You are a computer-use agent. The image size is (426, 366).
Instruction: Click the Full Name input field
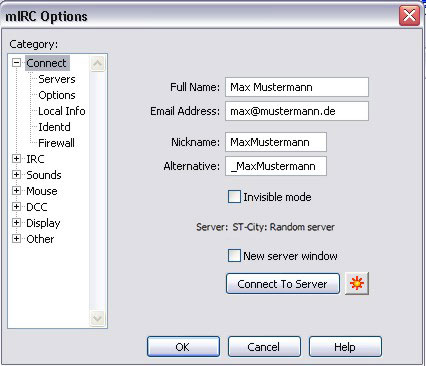coord(297,87)
